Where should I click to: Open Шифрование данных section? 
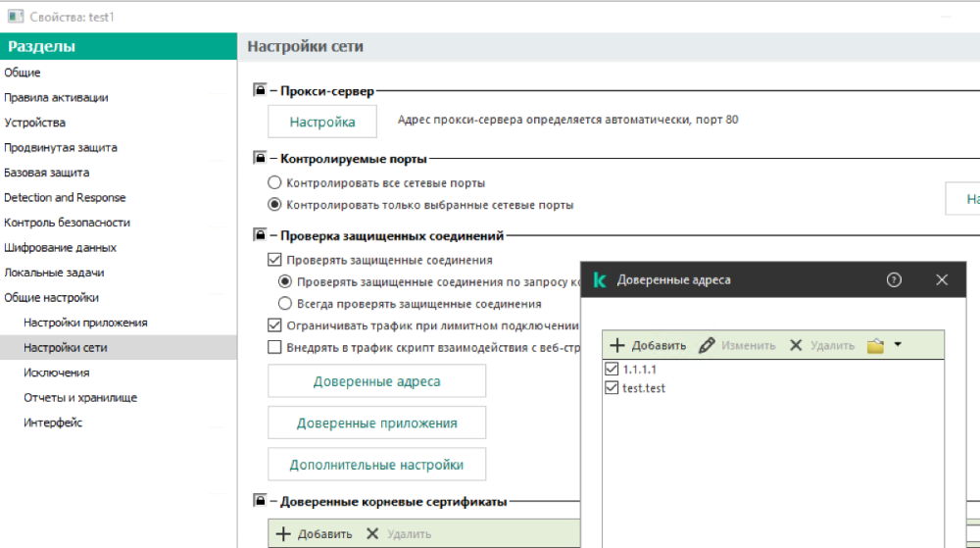coord(119,247)
